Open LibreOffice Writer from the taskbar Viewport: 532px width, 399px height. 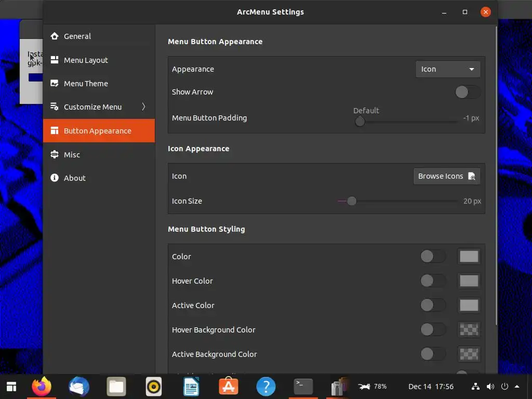pos(191,387)
